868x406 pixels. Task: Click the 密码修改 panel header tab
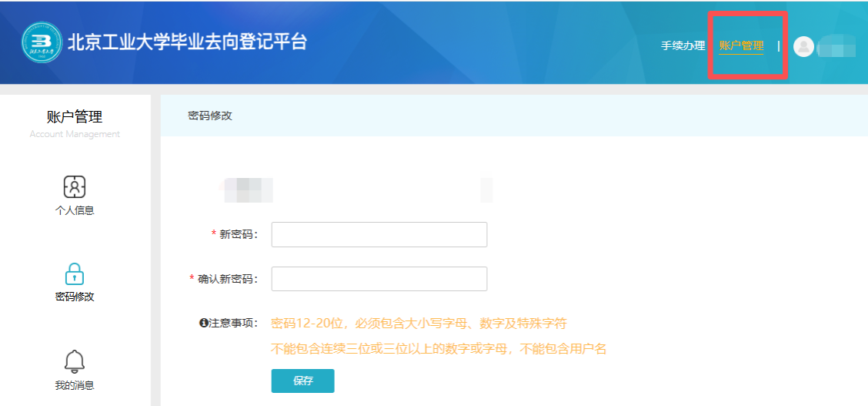[x=210, y=116]
